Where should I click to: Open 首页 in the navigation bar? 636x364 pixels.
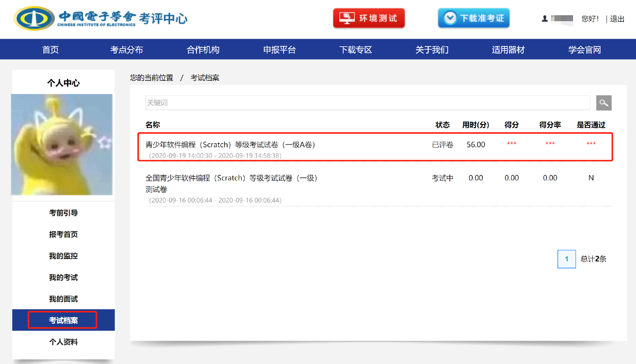point(50,50)
